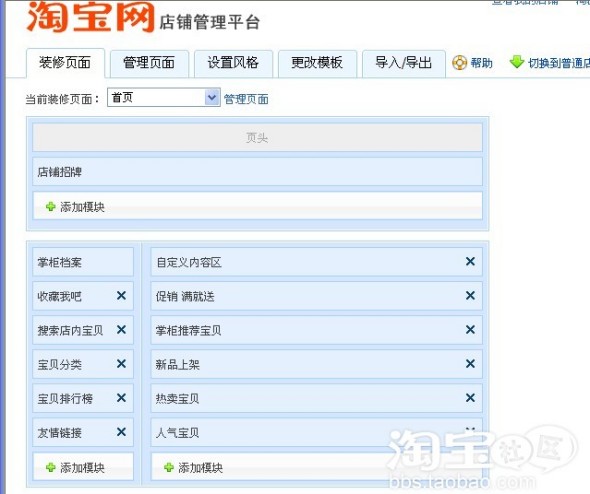
Task: Select the 更改模板 tab
Action: tap(317, 63)
